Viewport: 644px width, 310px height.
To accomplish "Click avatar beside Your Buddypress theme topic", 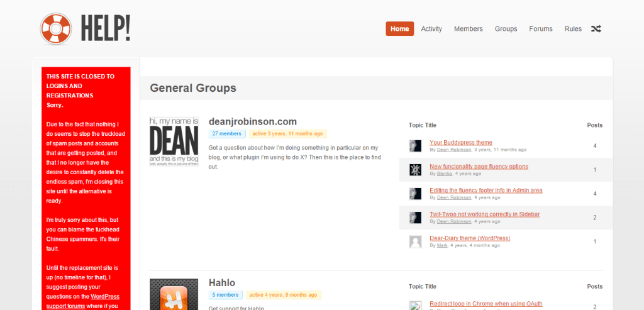I will tap(415, 146).
